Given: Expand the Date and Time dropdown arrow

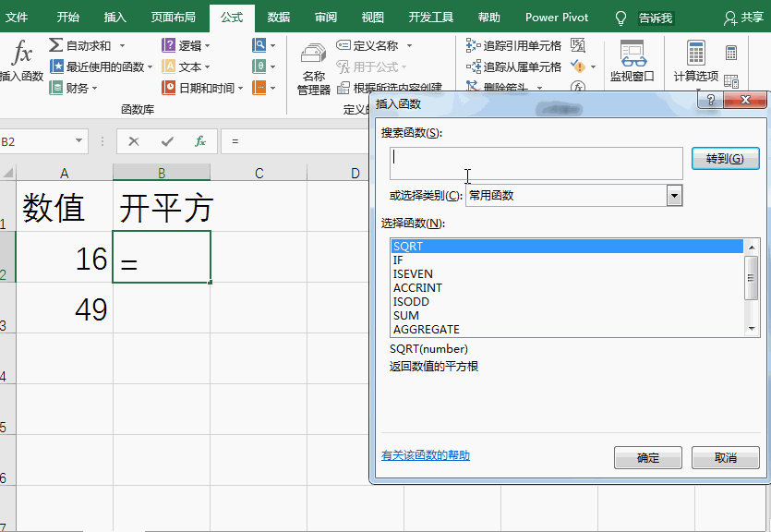Looking at the screenshot, I should pyautogui.click(x=240, y=89).
